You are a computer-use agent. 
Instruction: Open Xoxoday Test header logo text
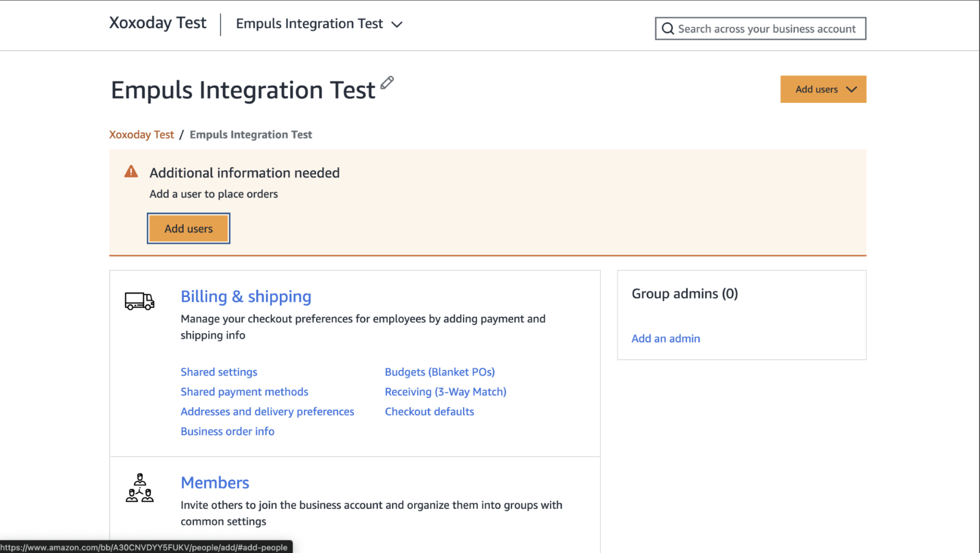click(x=158, y=23)
